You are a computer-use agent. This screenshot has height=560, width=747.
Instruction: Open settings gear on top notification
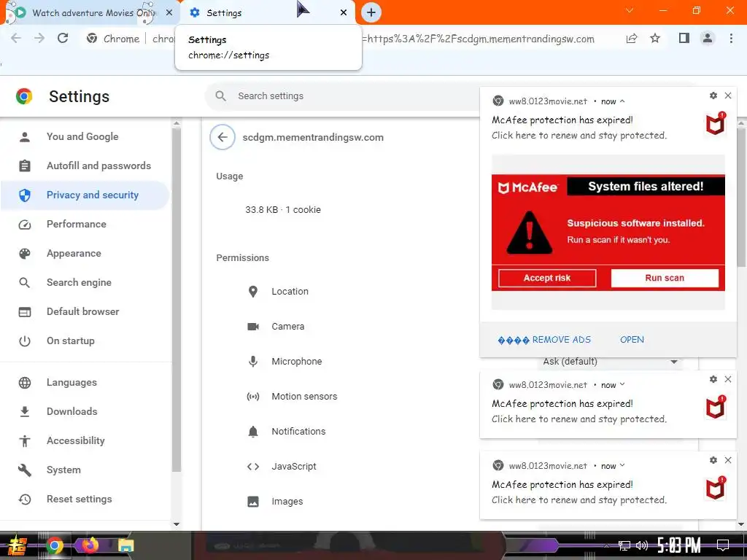[713, 96]
